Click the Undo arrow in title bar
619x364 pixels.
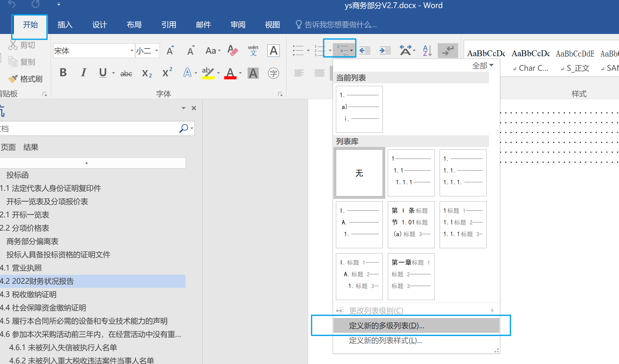(x=12, y=4)
